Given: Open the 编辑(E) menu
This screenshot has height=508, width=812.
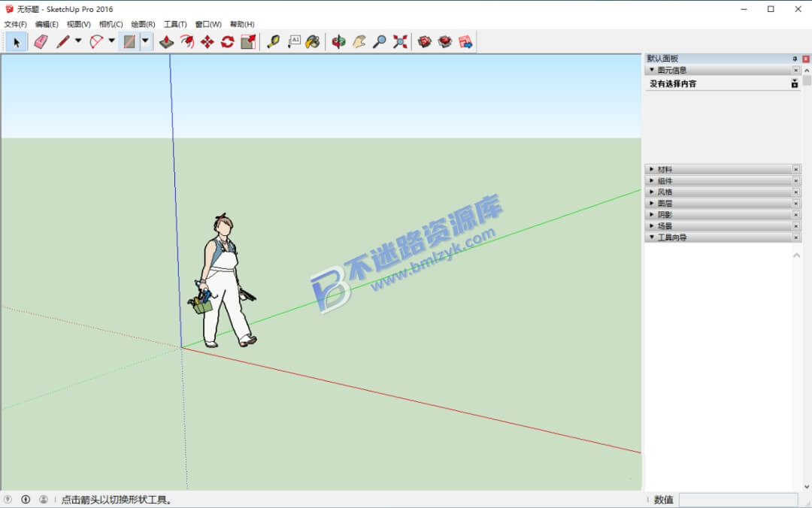Looking at the screenshot, I should (x=47, y=24).
